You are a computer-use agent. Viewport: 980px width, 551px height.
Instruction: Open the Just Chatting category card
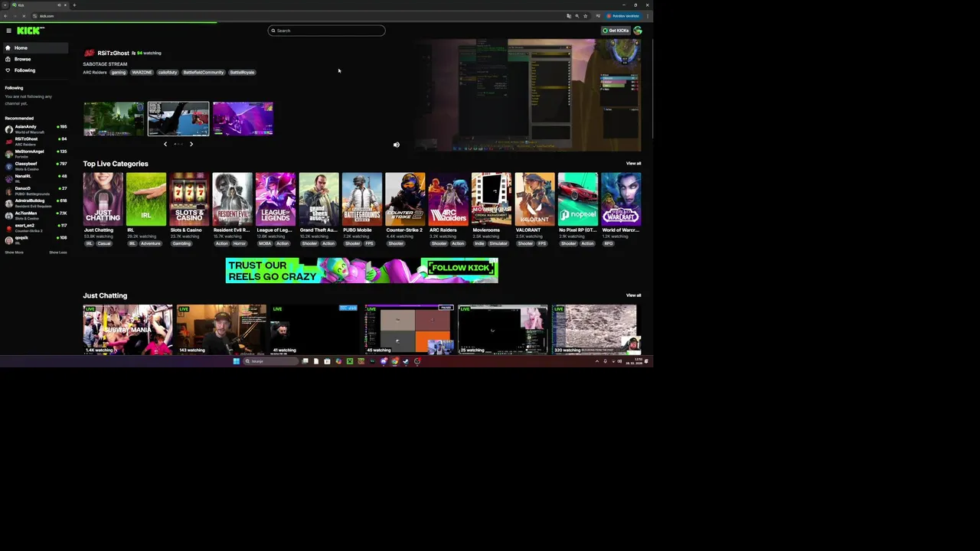coord(103,199)
